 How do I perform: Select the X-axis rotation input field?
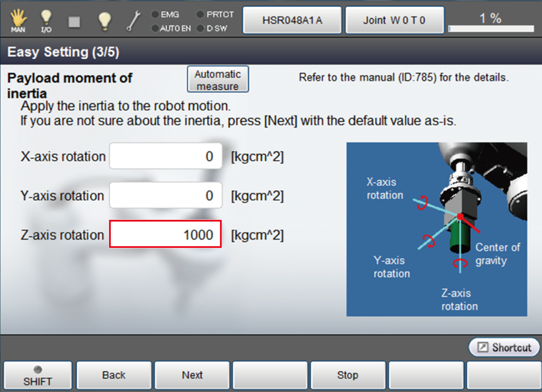click(165, 156)
